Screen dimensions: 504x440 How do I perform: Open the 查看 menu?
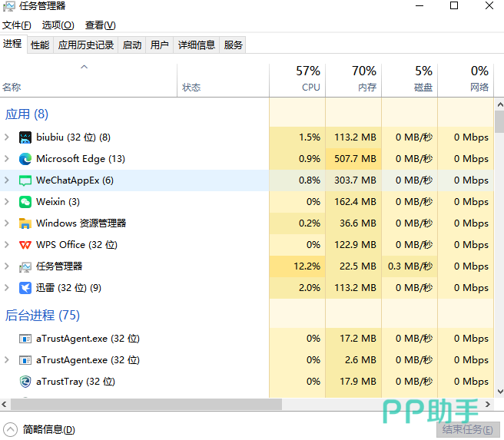pyautogui.click(x=101, y=25)
